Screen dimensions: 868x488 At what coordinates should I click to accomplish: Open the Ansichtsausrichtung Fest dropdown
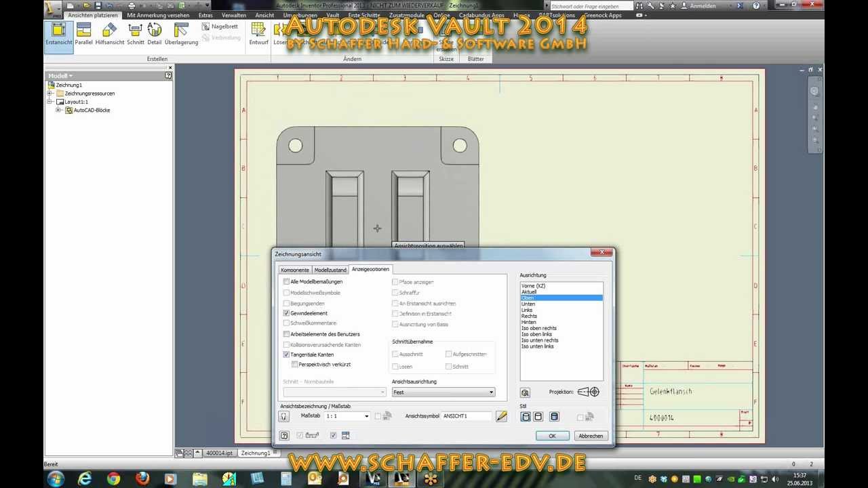click(x=443, y=392)
